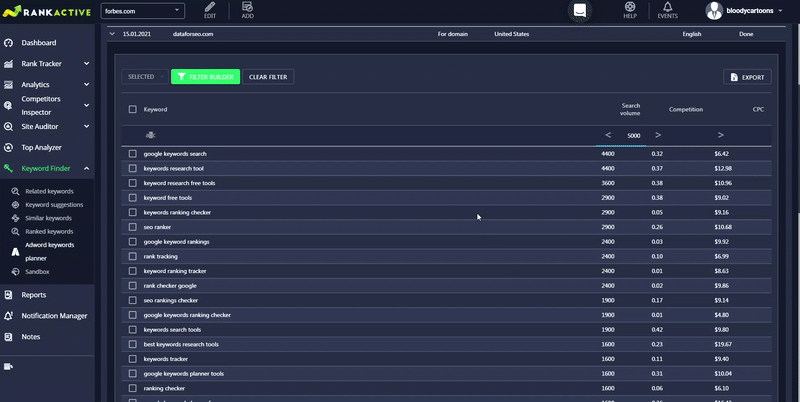Click the Site Auditor magnifier icon
Screen dimensions: 800x402
(x=9, y=127)
